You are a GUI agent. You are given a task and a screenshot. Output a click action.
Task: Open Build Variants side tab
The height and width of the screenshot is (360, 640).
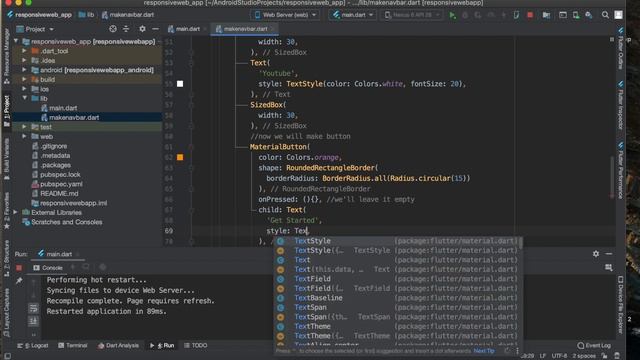point(7,159)
